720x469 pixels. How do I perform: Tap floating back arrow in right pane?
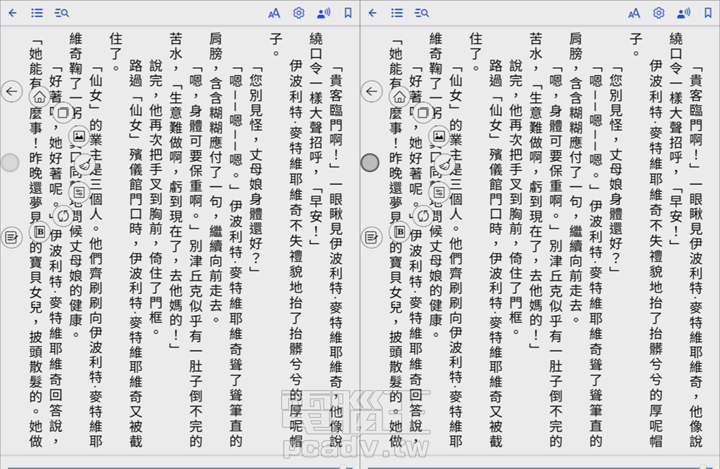[370, 92]
